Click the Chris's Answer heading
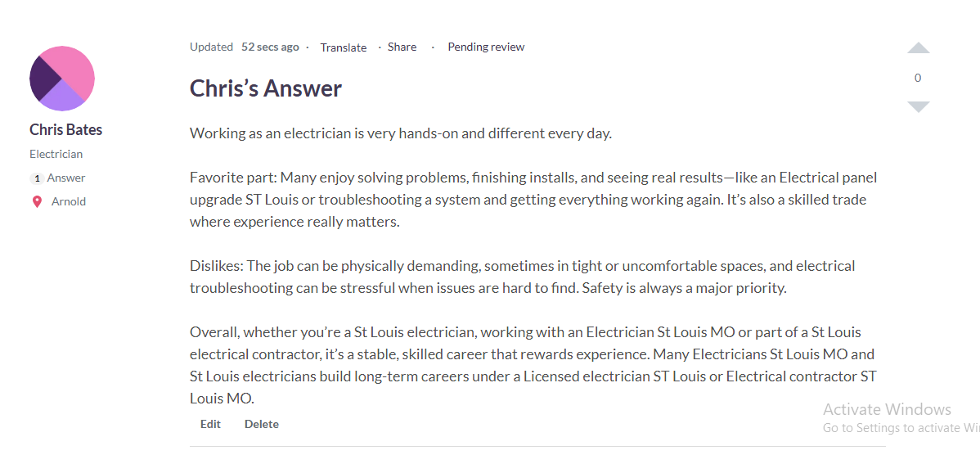The image size is (980, 455). pyautogui.click(x=266, y=88)
